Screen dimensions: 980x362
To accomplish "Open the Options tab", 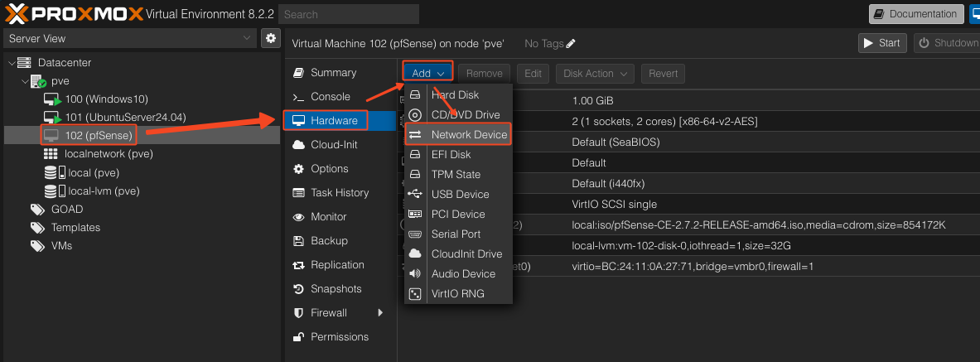I will click(x=330, y=169).
